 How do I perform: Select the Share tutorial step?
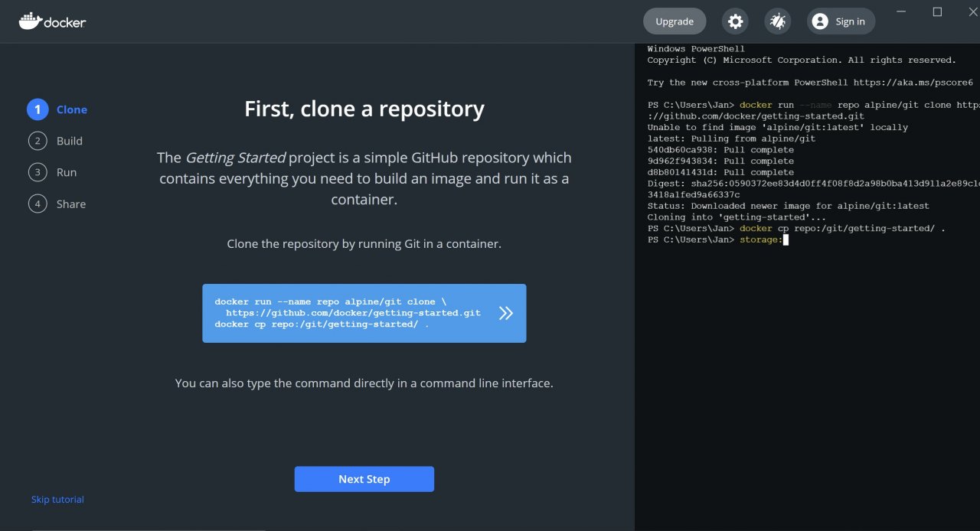(x=70, y=204)
